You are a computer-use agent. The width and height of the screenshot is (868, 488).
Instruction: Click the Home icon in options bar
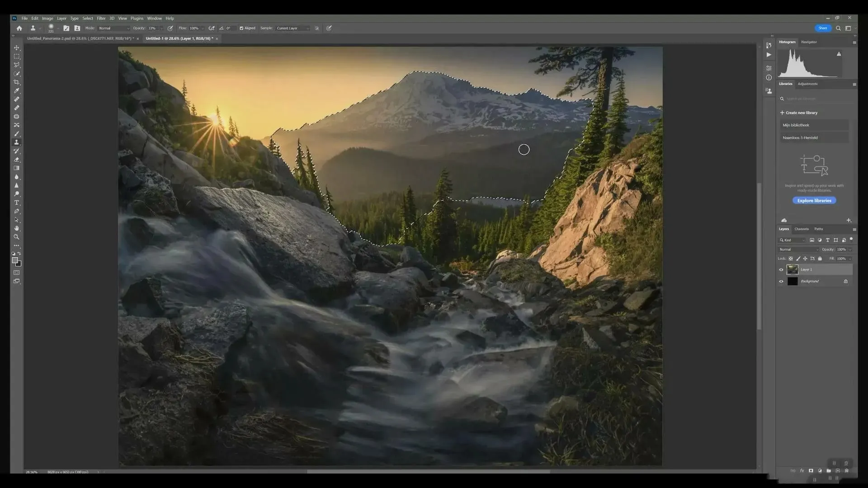coord(19,28)
